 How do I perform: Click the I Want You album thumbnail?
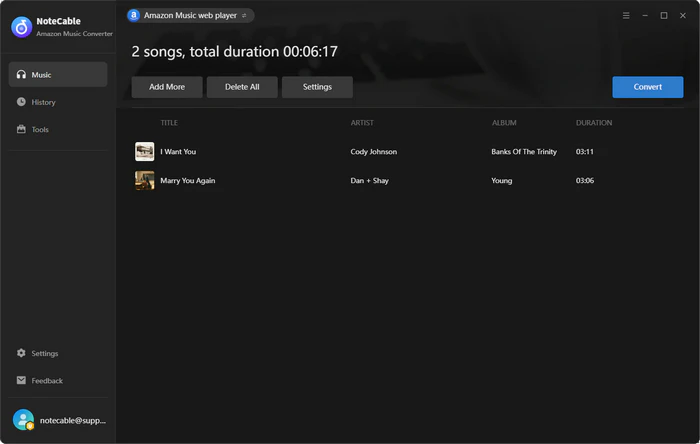145,152
